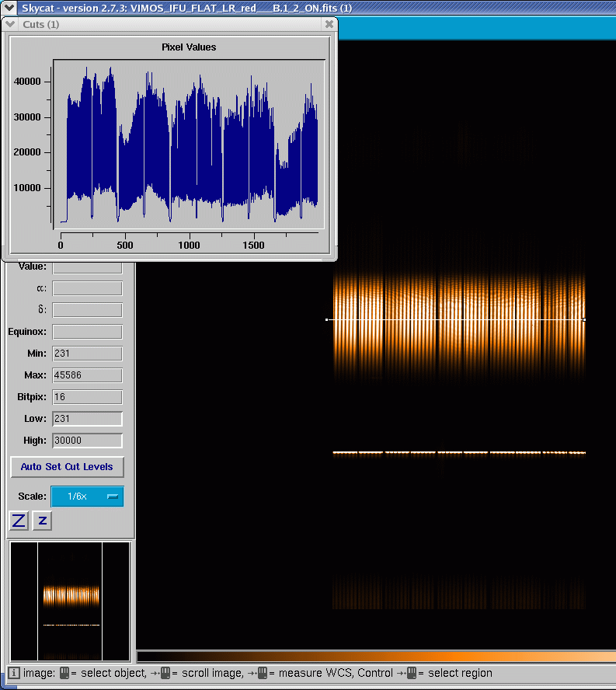Click the Equinox field

click(87, 332)
